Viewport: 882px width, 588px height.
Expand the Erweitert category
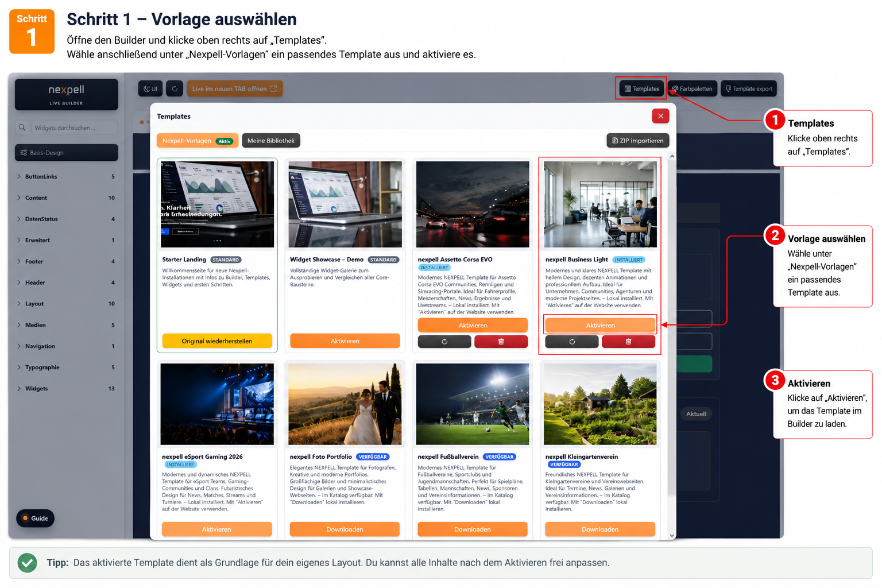pos(67,241)
